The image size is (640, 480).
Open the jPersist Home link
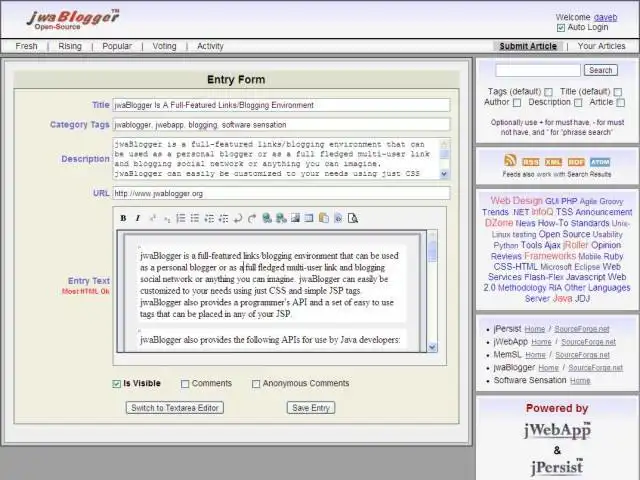click(535, 329)
